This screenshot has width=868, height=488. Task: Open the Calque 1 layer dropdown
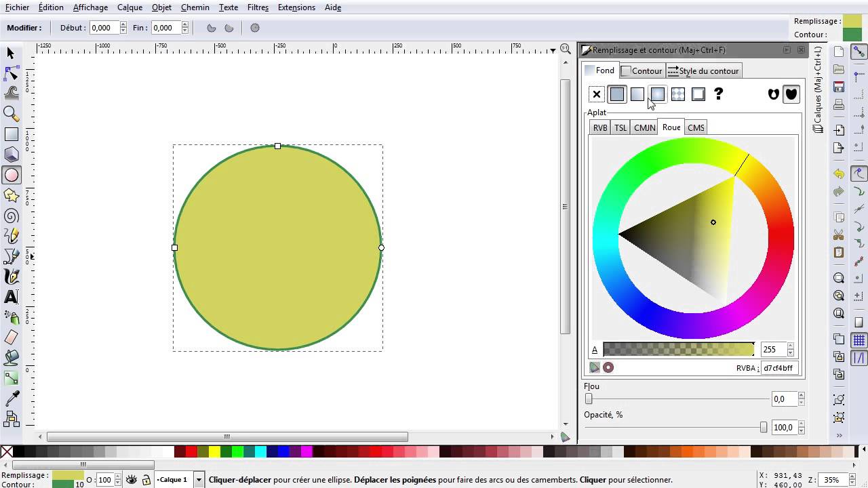coord(199,480)
